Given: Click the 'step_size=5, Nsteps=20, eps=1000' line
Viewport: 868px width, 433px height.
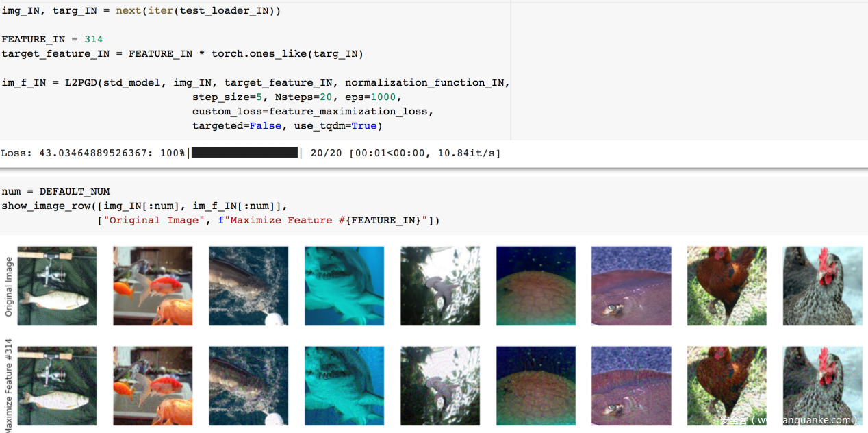Looking at the screenshot, I should (x=297, y=97).
